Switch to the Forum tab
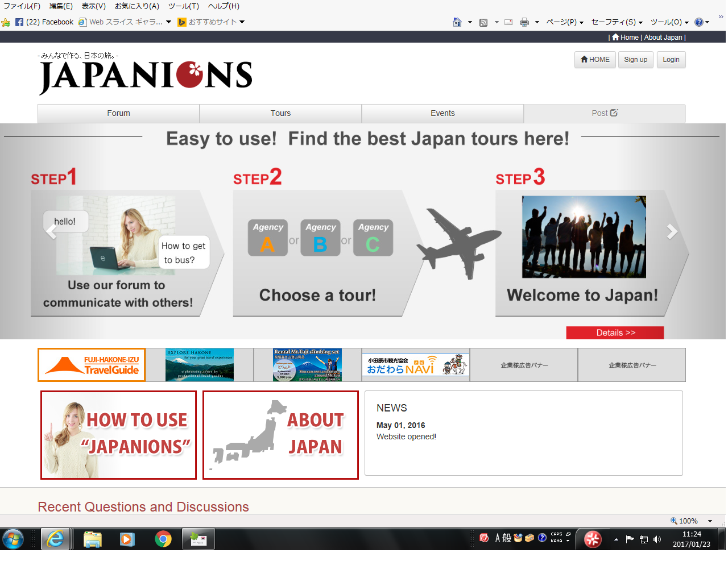This screenshot has height=582, width=728. pyautogui.click(x=118, y=114)
